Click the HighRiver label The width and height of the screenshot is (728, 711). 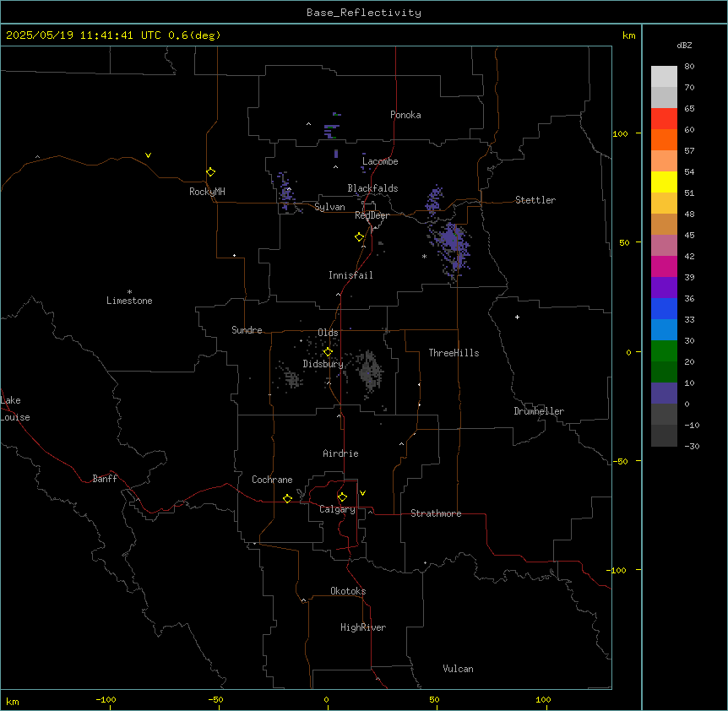click(363, 627)
